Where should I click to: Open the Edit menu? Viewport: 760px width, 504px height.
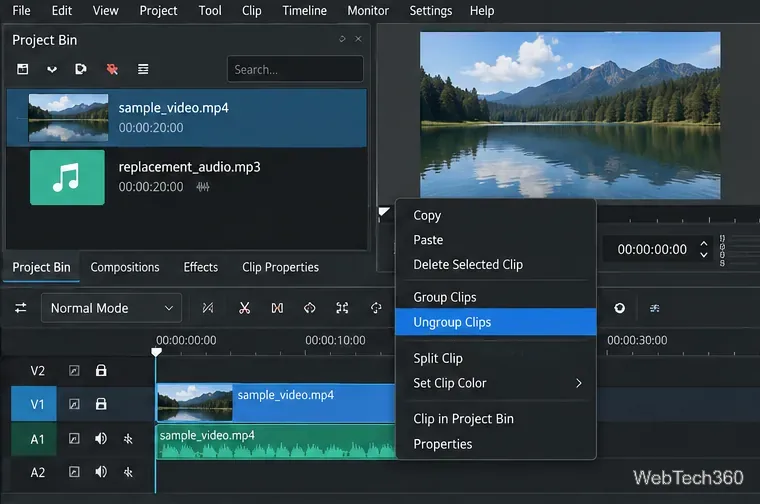[62, 11]
